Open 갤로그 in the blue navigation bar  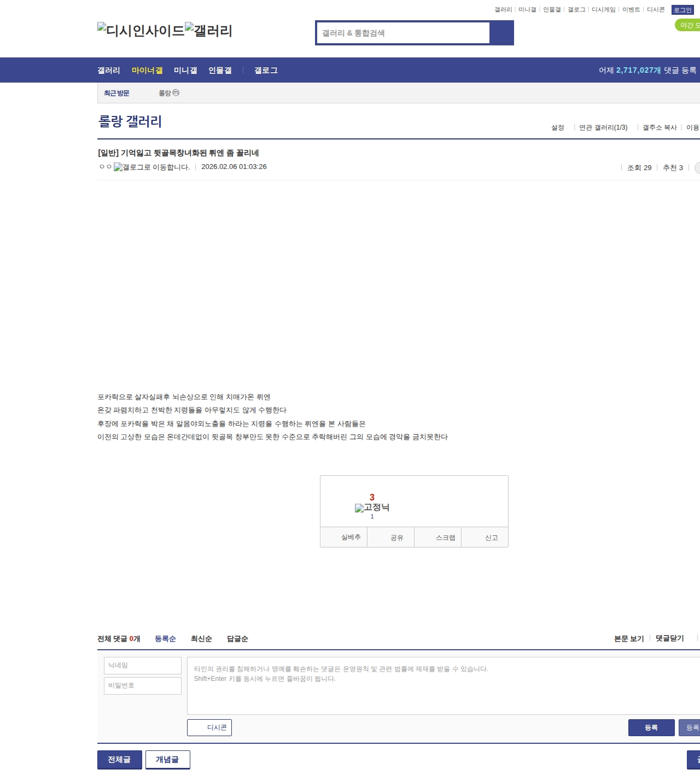click(x=266, y=71)
